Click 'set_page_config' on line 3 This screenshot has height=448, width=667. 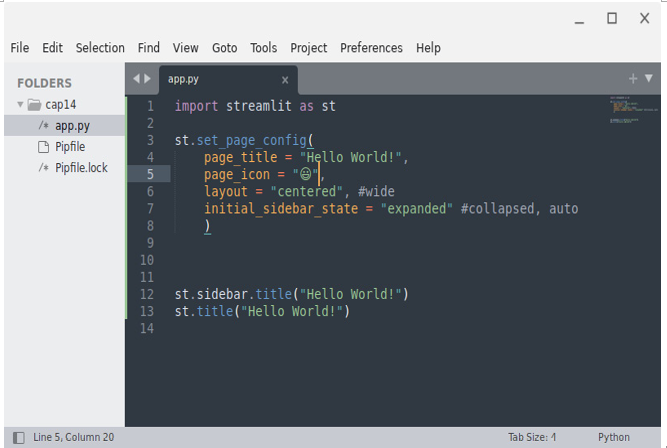(x=251, y=140)
